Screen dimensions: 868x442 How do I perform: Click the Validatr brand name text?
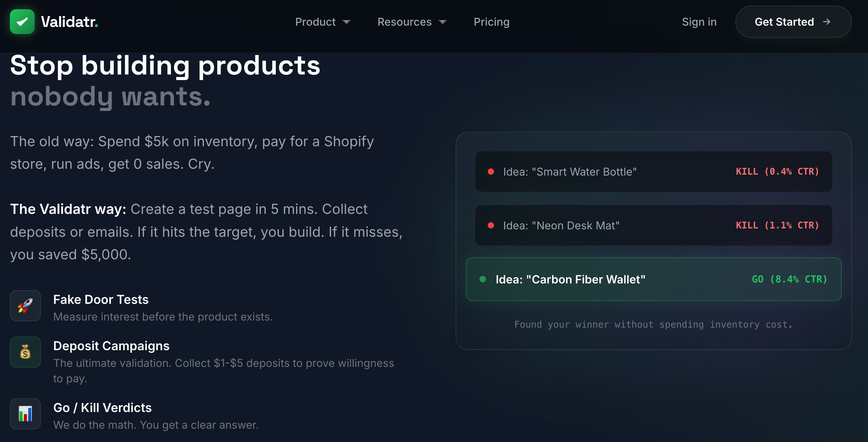click(x=69, y=22)
